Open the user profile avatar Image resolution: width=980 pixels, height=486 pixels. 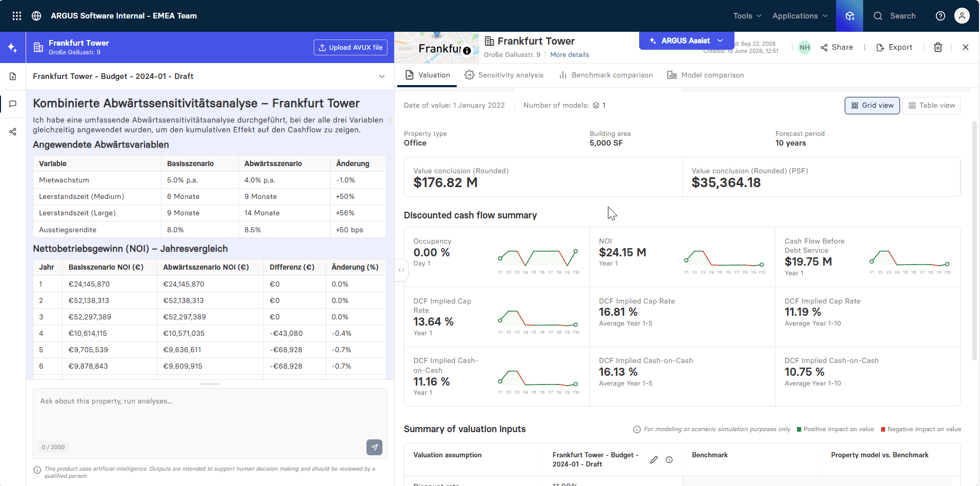962,16
